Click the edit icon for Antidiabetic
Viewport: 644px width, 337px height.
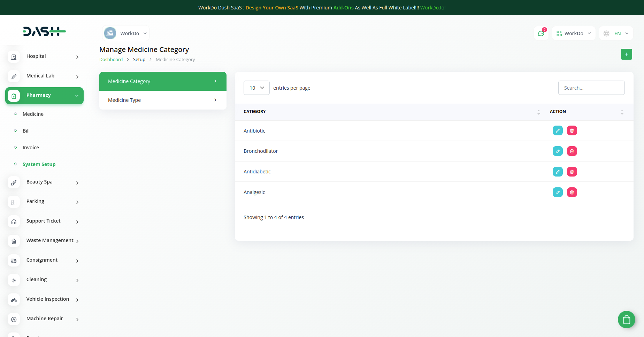point(558,172)
